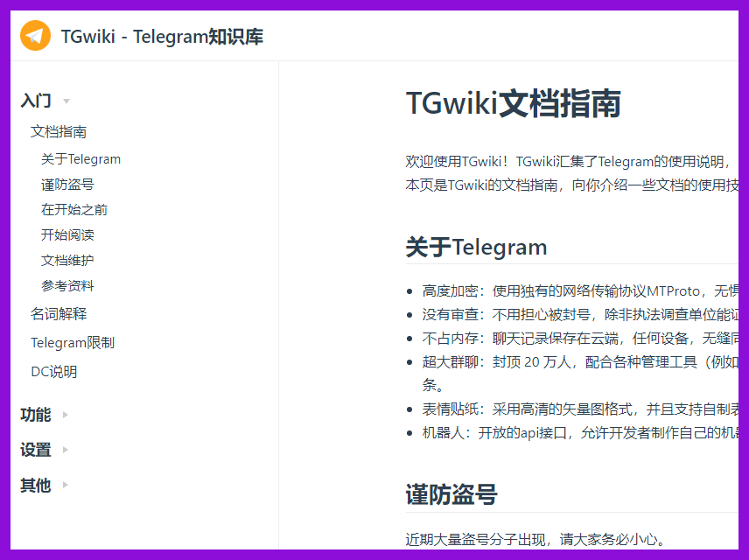Open the DC说明 page
Screen dimensions: 749x560
coord(53,372)
